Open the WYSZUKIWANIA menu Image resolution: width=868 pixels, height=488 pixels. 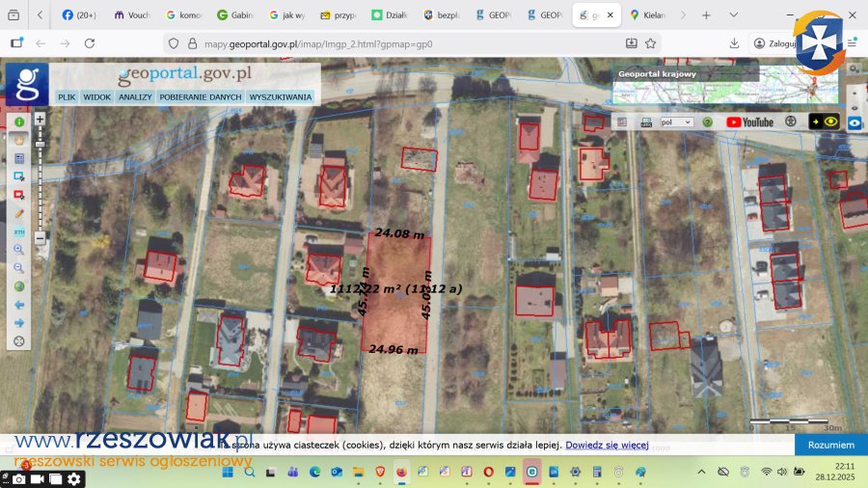tap(280, 97)
